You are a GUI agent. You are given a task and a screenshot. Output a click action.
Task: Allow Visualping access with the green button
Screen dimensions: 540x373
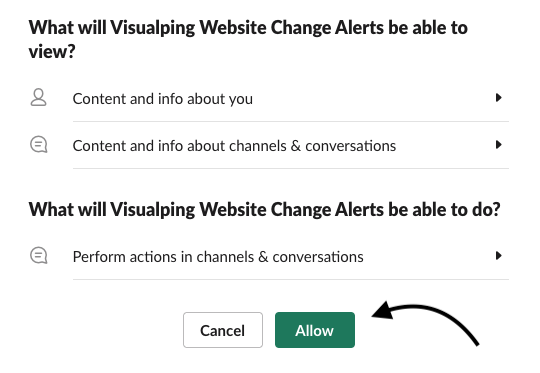(x=315, y=330)
